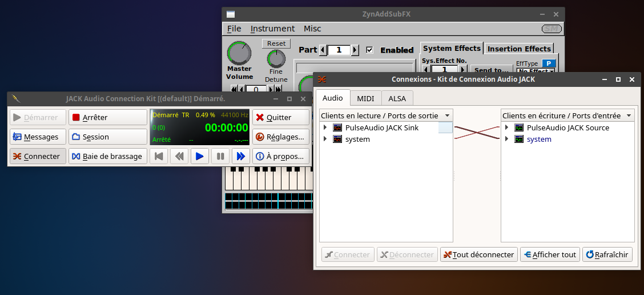The width and height of the screenshot is (644, 295).
Task: Click JACK control window title icon
Action: pos(15,99)
